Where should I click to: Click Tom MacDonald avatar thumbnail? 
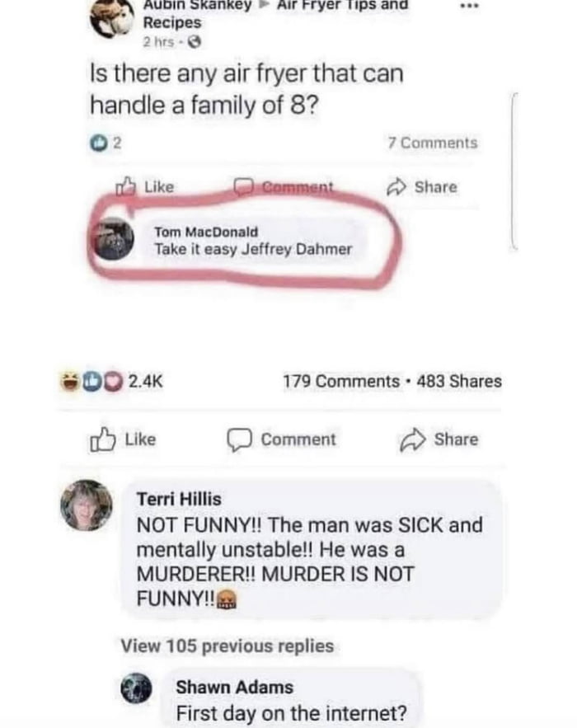(113, 239)
